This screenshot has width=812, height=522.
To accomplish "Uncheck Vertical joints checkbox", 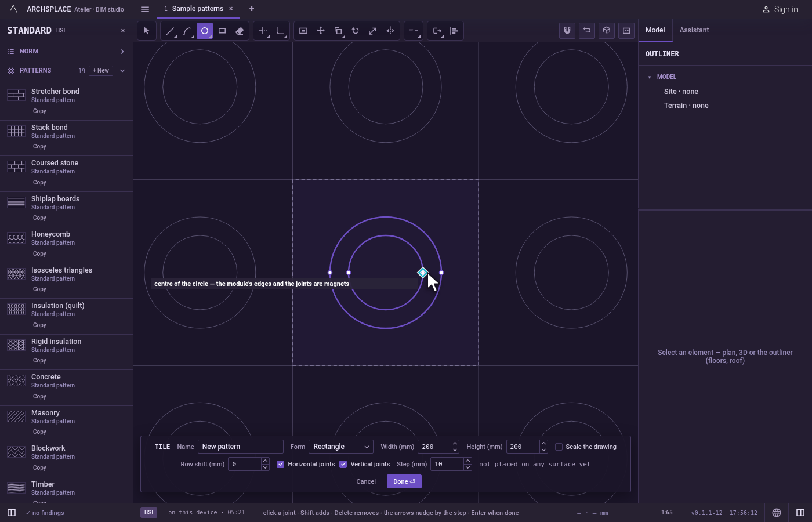I will pos(343,464).
